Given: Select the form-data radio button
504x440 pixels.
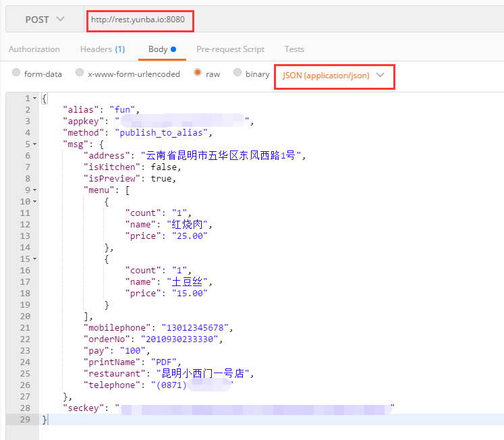Looking at the screenshot, I should click(16, 73).
